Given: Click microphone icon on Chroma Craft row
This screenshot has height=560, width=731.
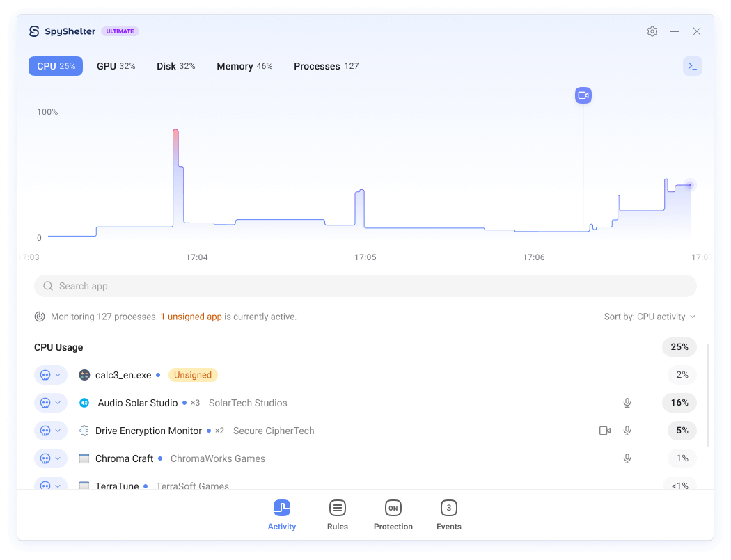Looking at the screenshot, I should [627, 458].
